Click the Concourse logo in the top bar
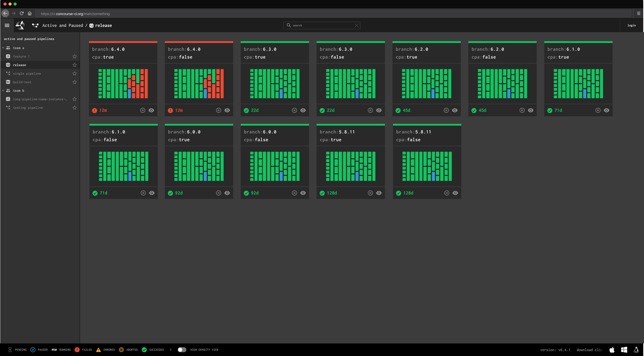The height and width of the screenshot is (356, 644). coord(20,25)
